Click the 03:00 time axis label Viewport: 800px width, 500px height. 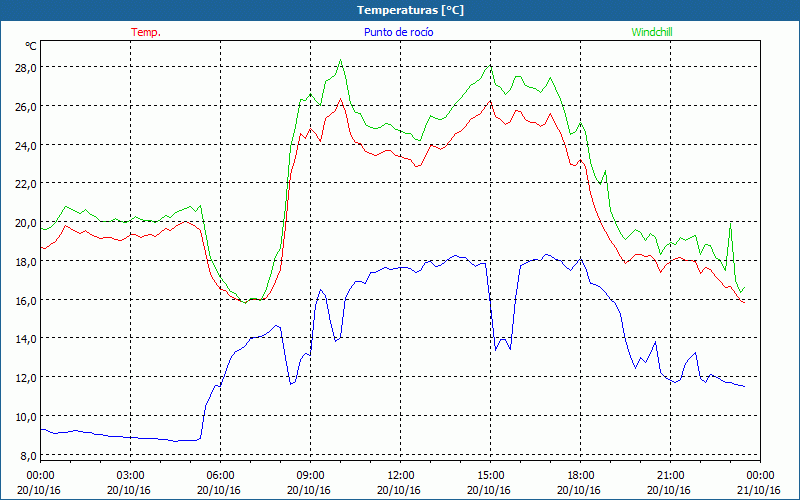pos(131,476)
